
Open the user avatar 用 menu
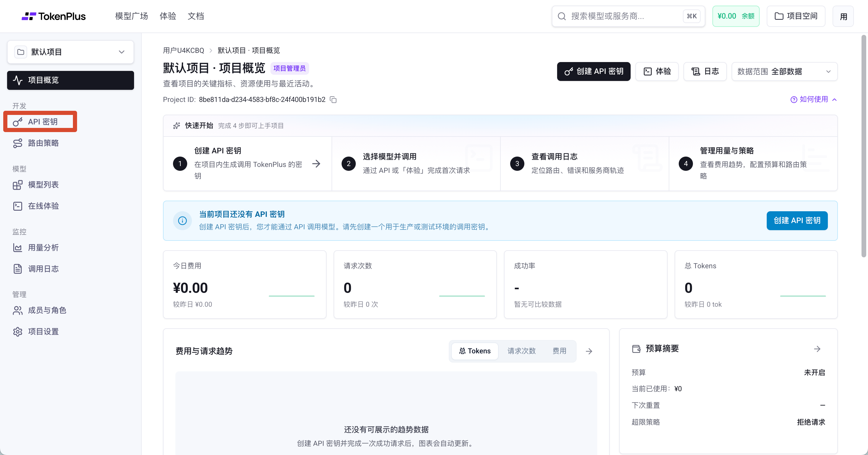coord(843,16)
